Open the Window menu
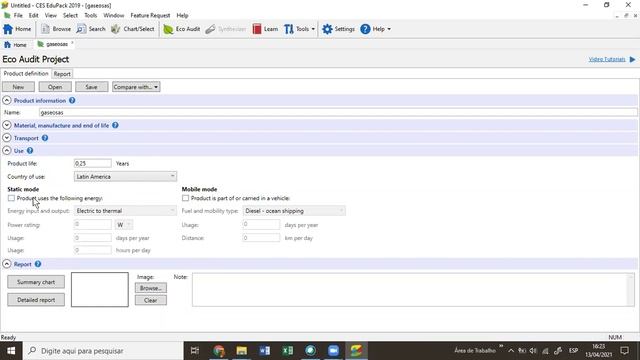 (x=113, y=15)
